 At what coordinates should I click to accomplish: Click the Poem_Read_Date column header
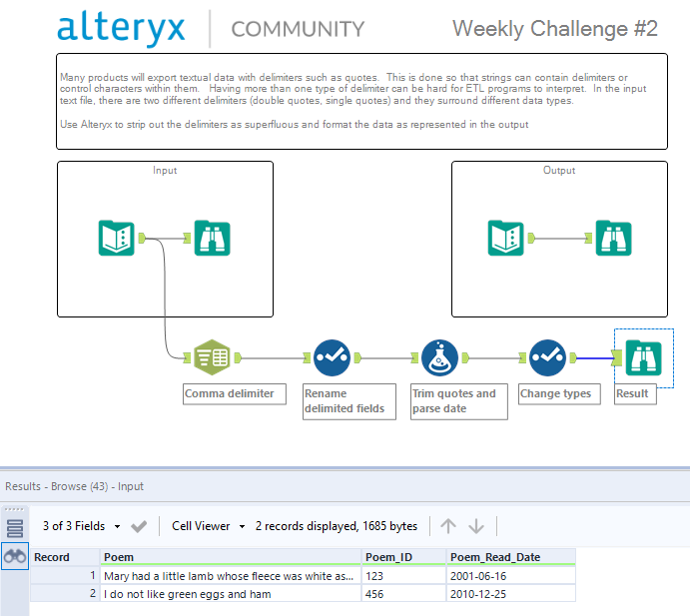pos(511,557)
